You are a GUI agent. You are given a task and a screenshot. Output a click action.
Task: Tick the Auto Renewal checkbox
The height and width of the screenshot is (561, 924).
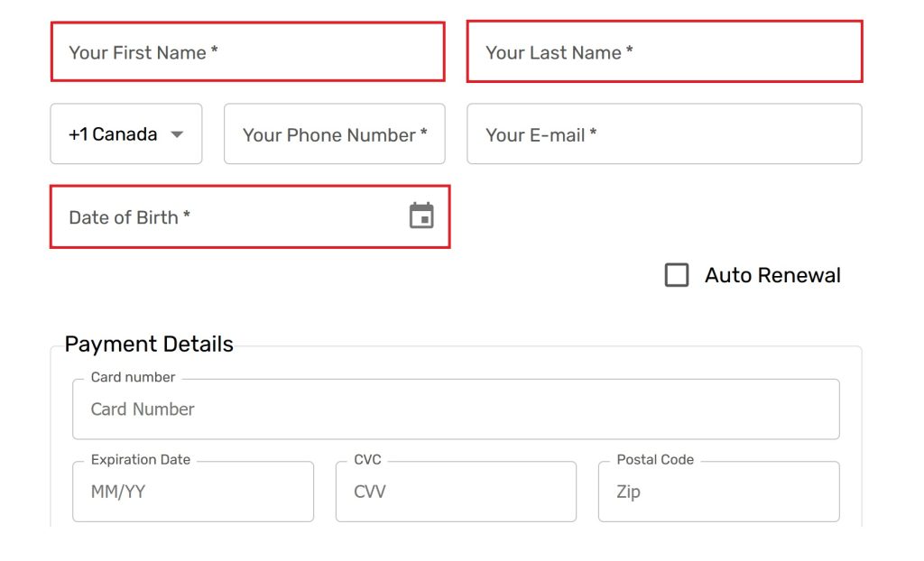[677, 275]
